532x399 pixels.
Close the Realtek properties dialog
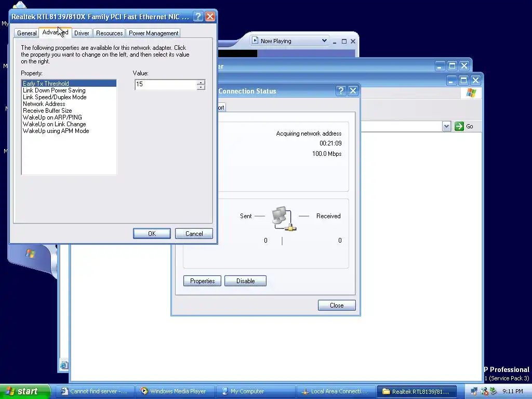pyautogui.click(x=210, y=16)
